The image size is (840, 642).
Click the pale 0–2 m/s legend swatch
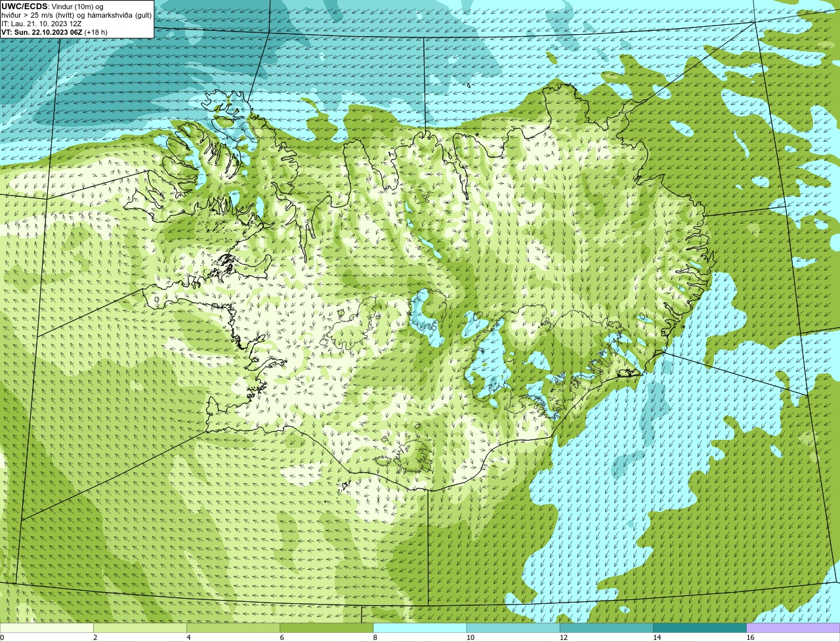[47, 628]
